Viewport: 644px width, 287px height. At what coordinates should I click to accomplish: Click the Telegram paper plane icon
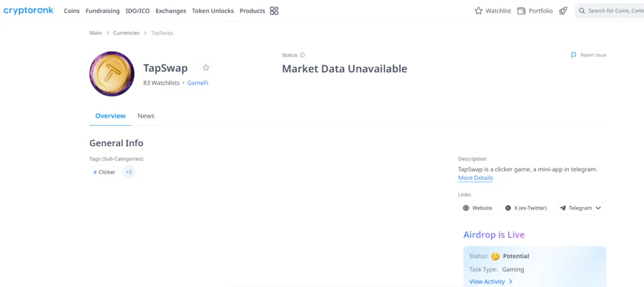(563, 208)
